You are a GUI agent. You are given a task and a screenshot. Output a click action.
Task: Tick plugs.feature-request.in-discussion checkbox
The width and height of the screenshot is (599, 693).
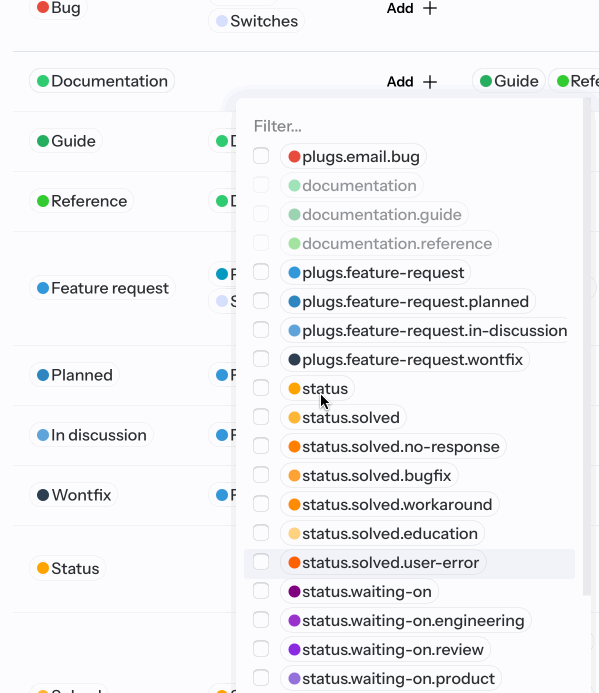261,330
